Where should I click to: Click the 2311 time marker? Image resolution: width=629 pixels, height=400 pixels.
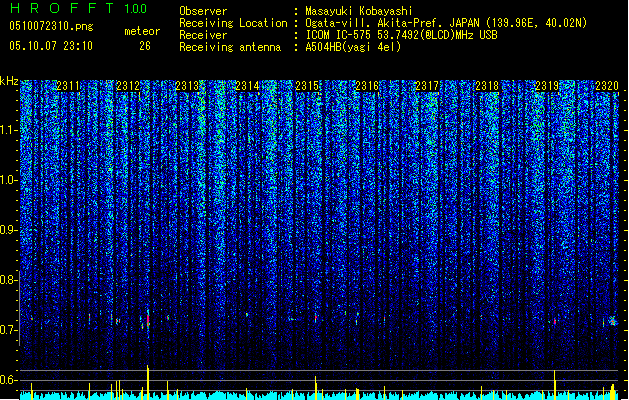tap(68, 86)
